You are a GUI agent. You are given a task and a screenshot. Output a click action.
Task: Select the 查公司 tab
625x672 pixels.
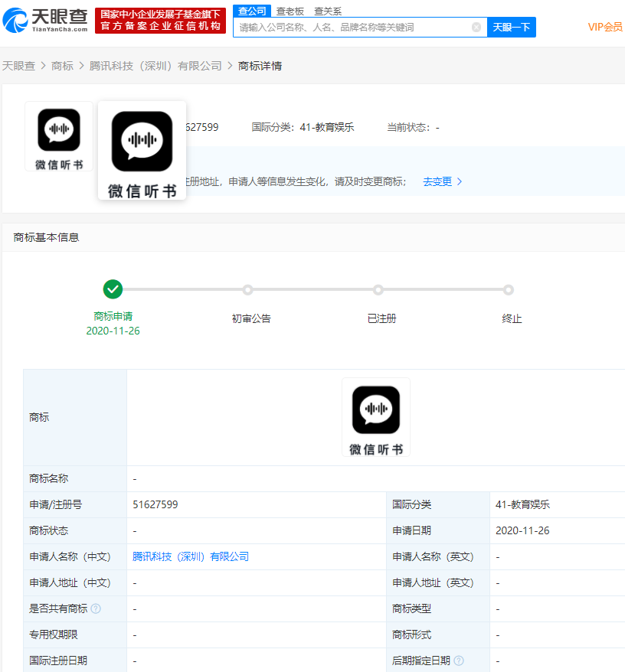click(x=254, y=11)
